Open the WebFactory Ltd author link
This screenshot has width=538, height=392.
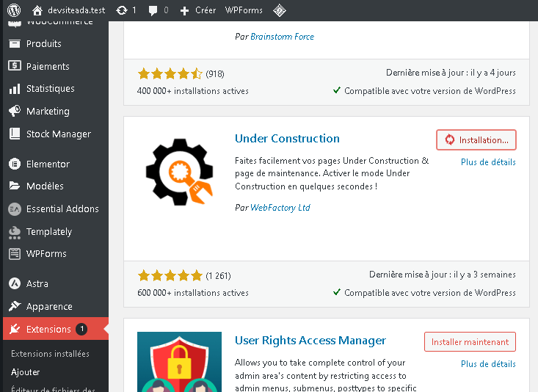click(280, 207)
